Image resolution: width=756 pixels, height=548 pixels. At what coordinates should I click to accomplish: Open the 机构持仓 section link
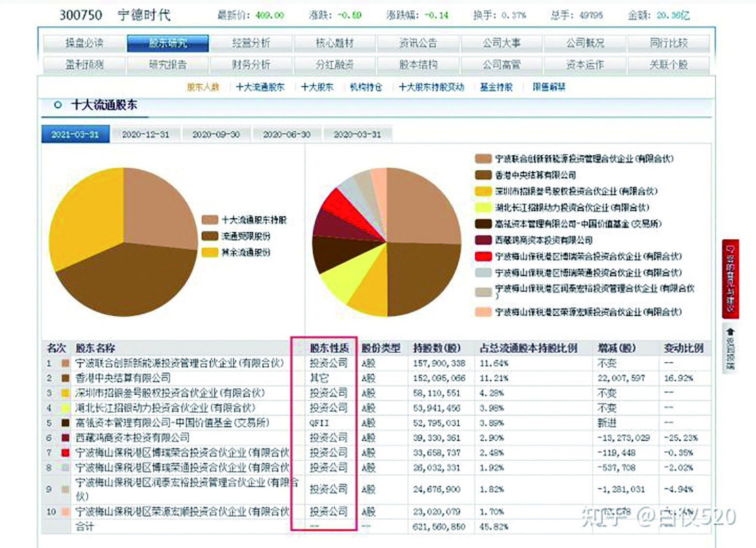365,87
